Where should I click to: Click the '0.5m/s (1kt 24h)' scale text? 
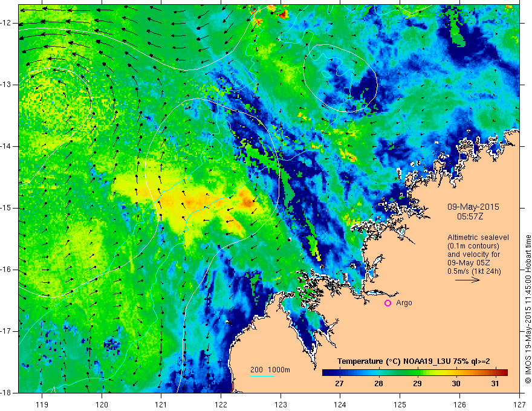[x=474, y=271]
